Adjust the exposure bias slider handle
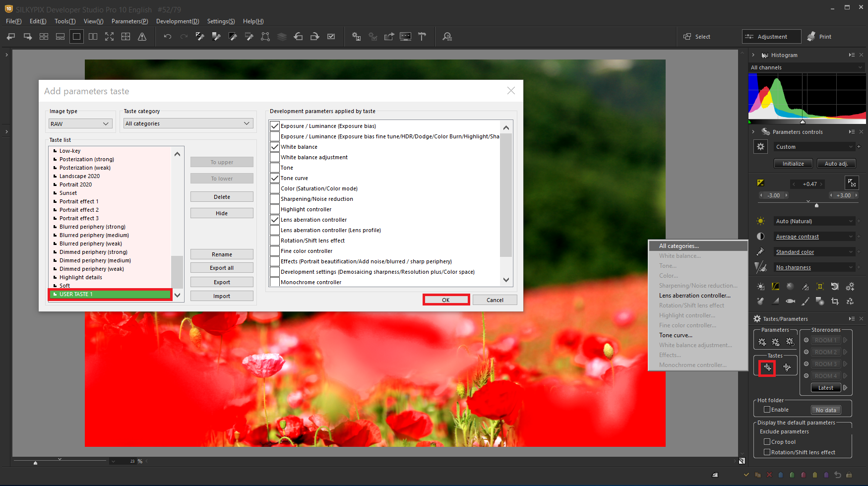The width and height of the screenshot is (868, 486). pos(816,205)
